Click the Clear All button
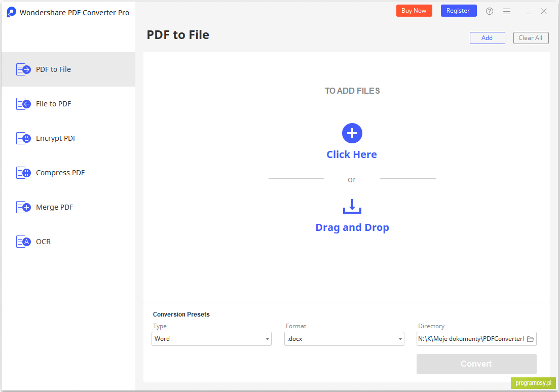Image resolution: width=559 pixels, height=392 pixels. (531, 38)
